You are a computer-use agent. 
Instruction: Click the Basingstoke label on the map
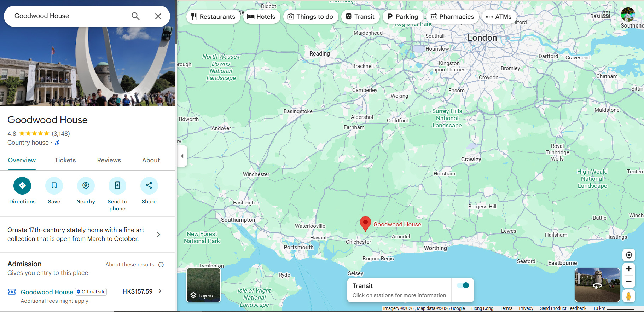click(298, 111)
